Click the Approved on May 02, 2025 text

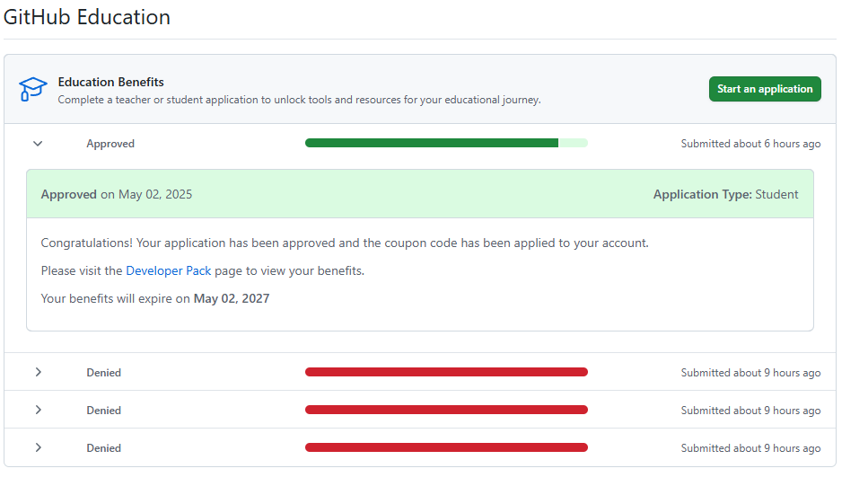(x=117, y=195)
